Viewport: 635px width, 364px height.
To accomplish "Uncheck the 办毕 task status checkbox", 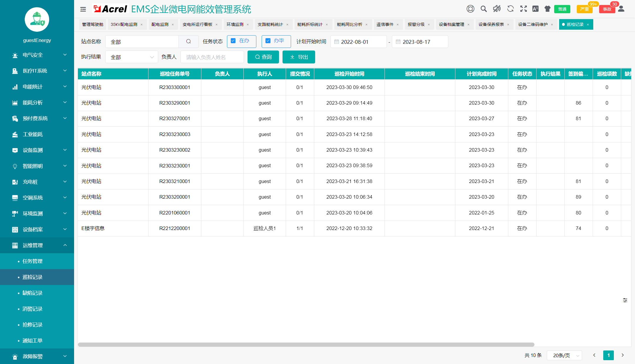I will [x=268, y=41].
